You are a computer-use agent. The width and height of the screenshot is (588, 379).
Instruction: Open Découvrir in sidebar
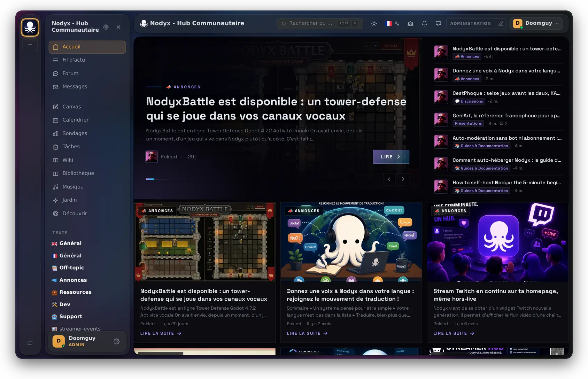[x=87, y=214]
